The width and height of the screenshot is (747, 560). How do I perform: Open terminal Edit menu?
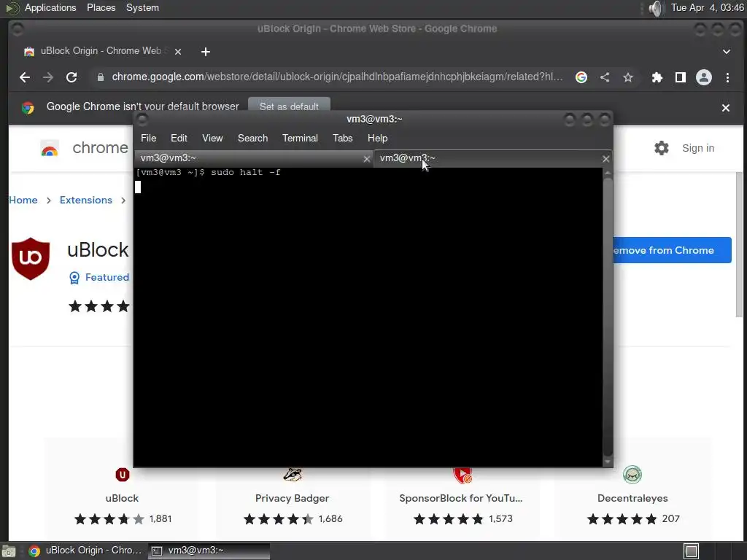(179, 138)
